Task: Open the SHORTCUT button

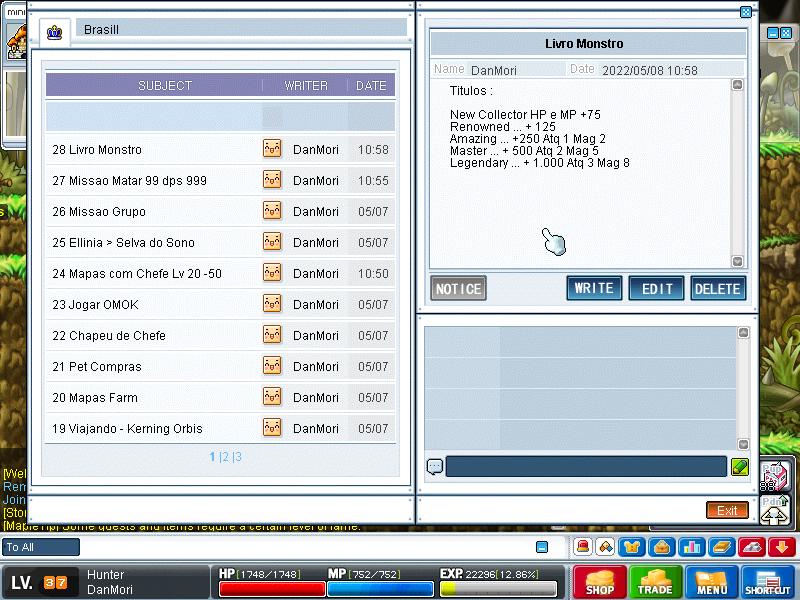Action: coord(767,582)
